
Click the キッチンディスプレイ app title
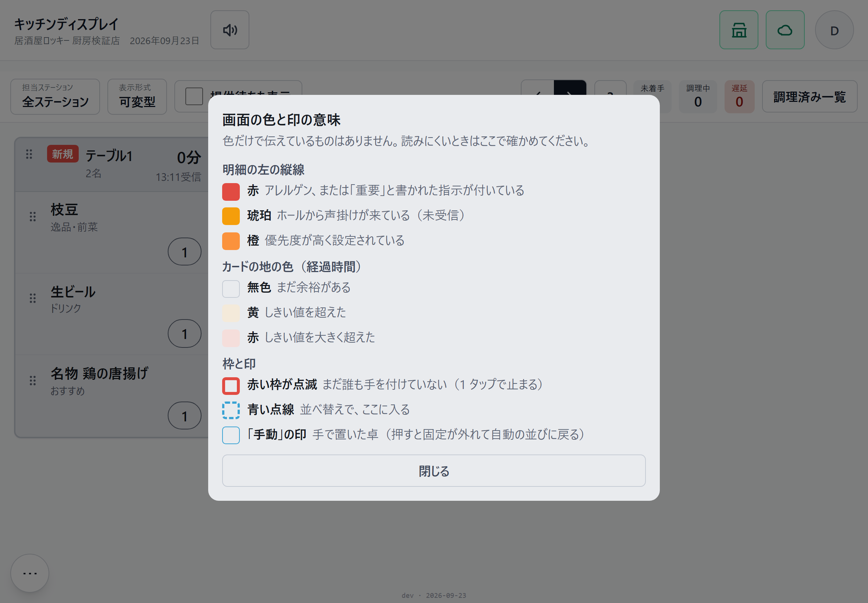(x=67, y=24)
